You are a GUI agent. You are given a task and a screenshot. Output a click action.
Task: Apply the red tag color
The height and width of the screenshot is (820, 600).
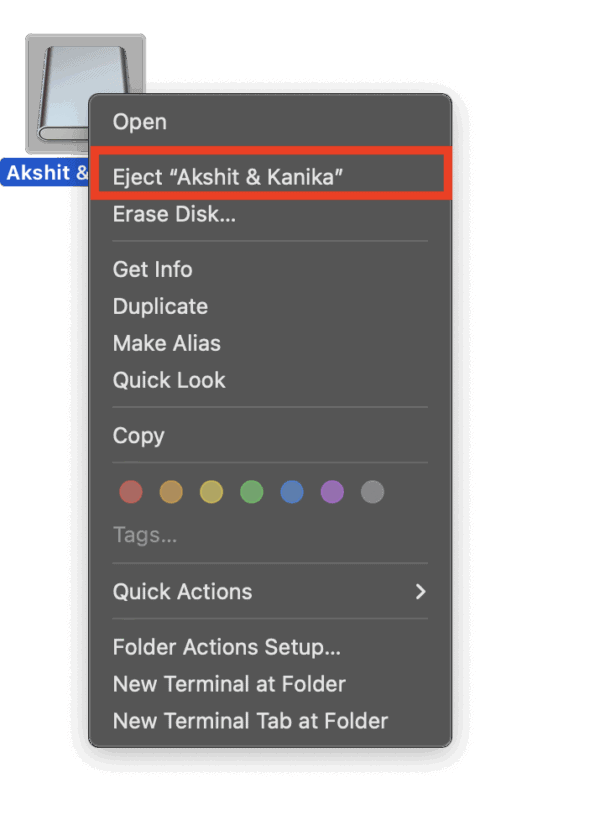coord(131,492)
